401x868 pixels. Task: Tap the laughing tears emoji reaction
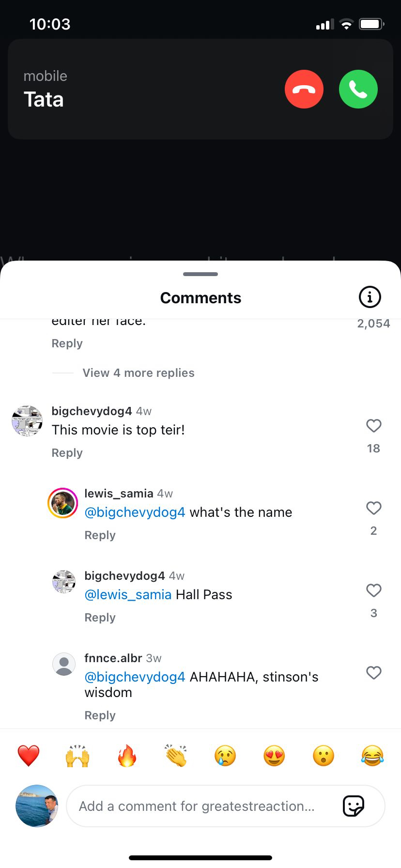(x=372, y=756)
